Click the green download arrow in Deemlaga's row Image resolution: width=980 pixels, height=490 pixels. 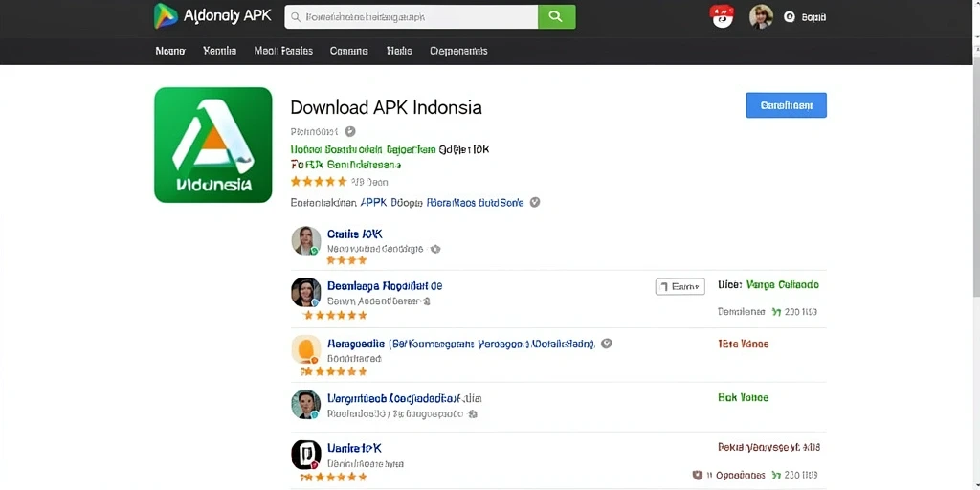pyautogui.click(x=776, y=311)
